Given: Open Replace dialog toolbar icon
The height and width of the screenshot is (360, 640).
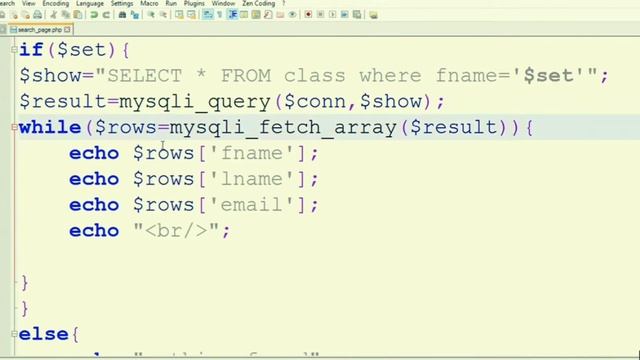Looking at the screenshot, I should (134, 15).
